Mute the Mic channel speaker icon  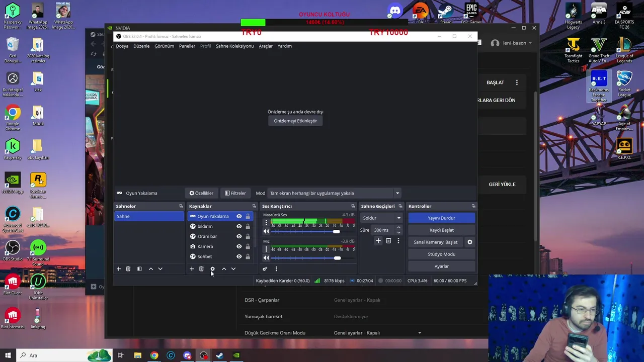[266, 258]
